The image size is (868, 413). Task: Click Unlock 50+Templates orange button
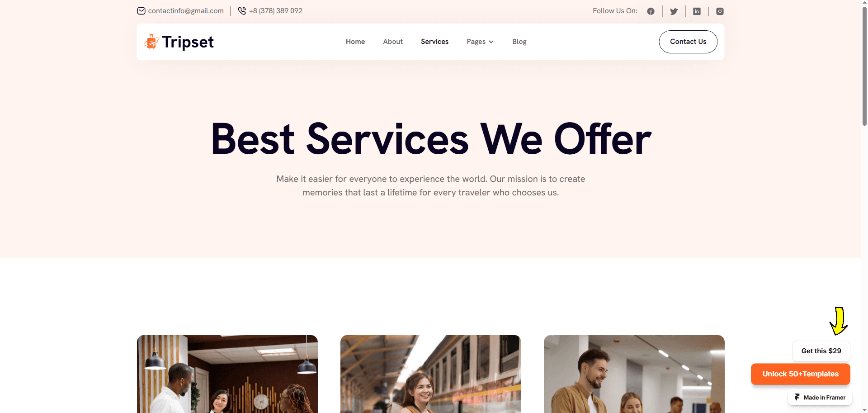800,374
